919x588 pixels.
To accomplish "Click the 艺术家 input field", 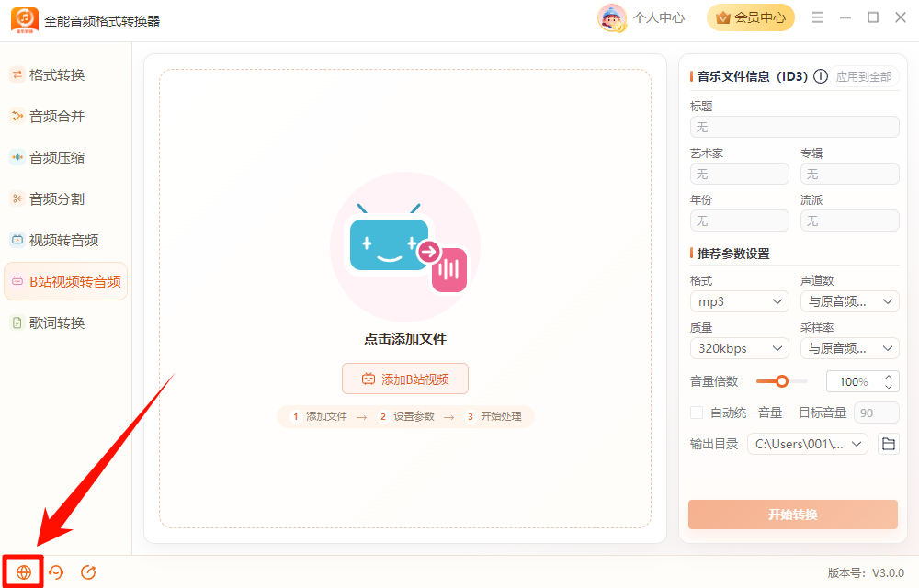I will pyautogui.click(x=740, y=174).
